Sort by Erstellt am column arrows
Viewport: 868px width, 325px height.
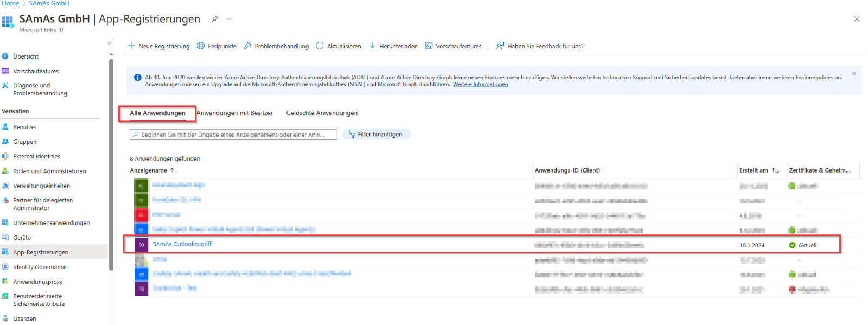[x=775, y=170]
